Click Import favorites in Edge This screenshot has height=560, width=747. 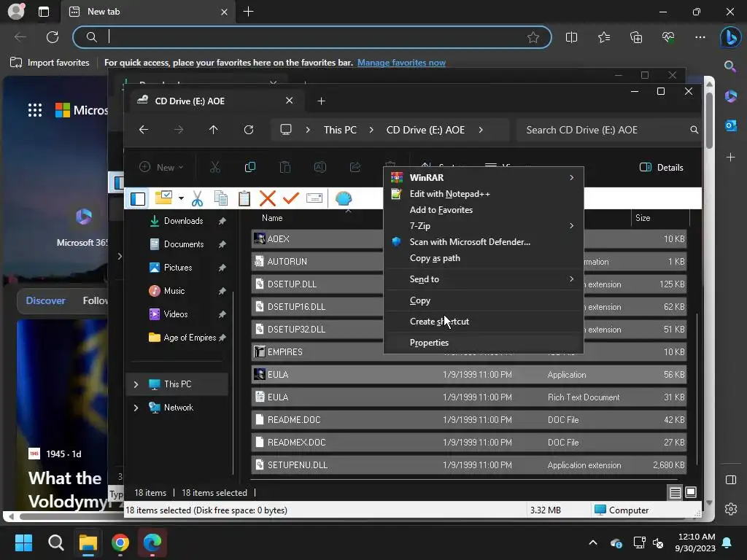pos(50,63)
